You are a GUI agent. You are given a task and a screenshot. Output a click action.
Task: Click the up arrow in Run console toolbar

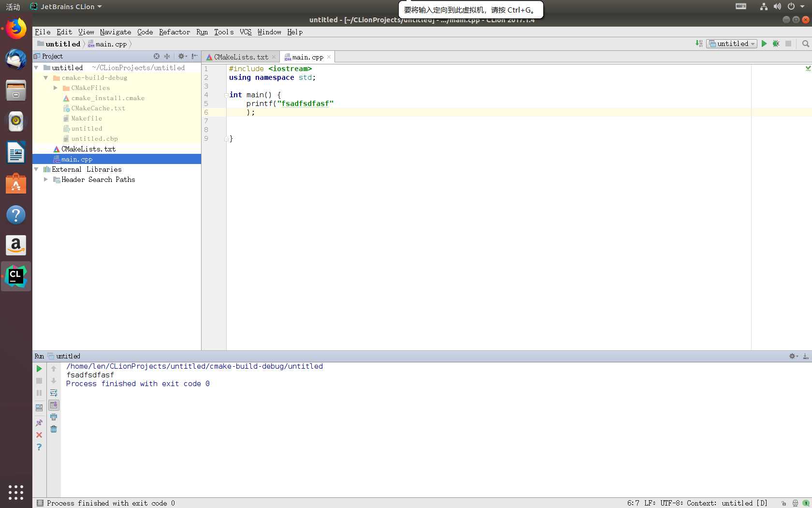[54, 369]
